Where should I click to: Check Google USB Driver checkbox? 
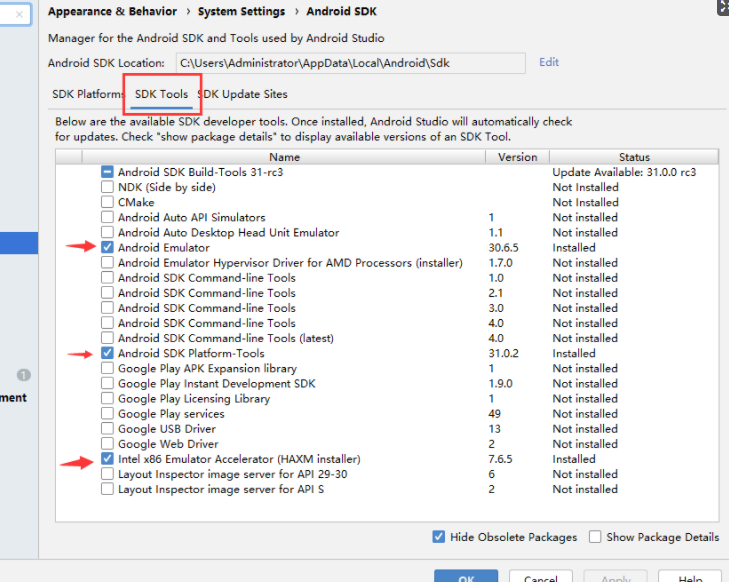point(107,429)
